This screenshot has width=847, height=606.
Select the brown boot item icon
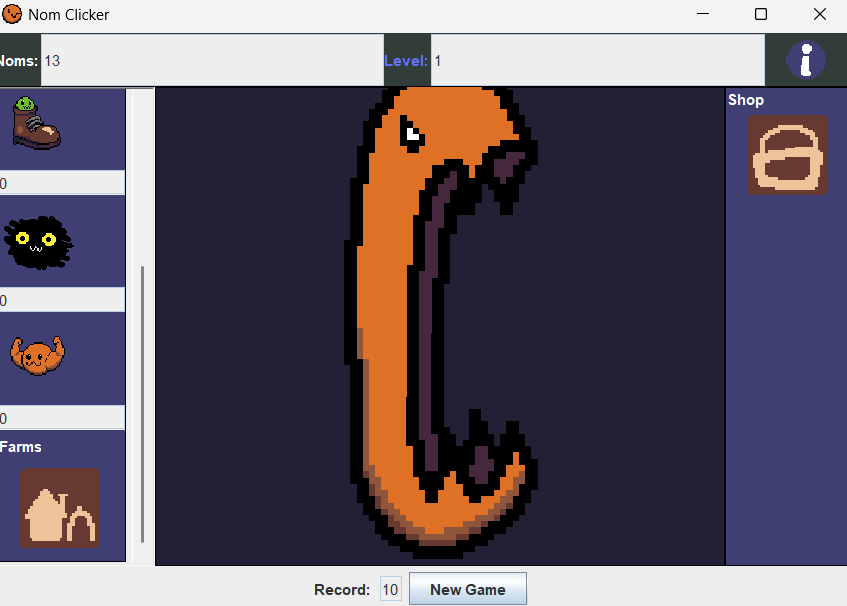click(36, 124)
